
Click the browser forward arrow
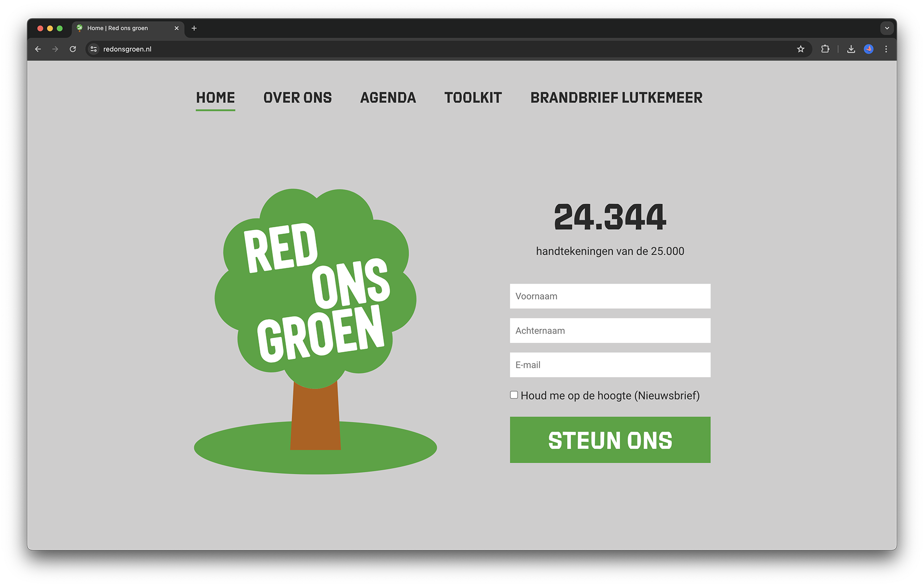[55, 49]
